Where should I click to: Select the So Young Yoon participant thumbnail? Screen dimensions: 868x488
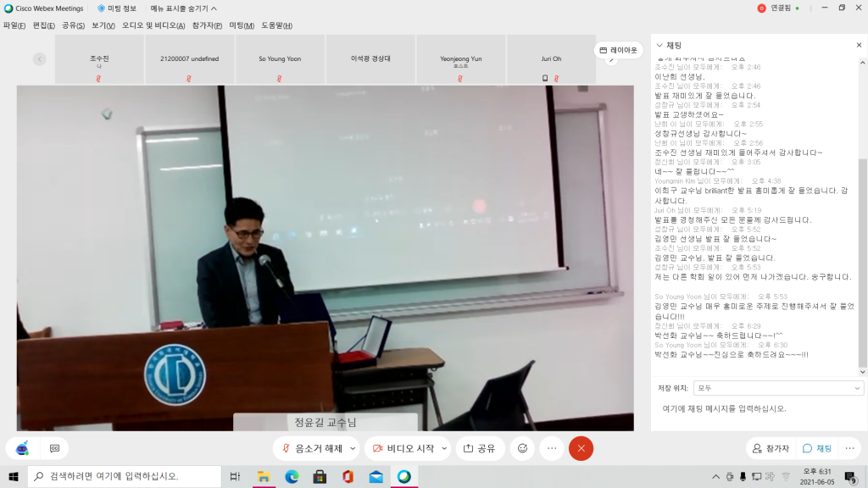coord(280,59)
